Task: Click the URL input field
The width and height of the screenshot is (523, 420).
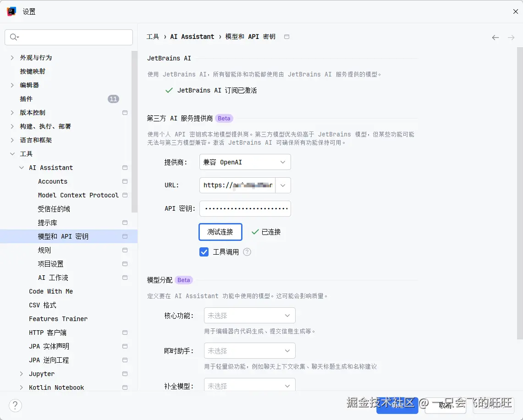Action: click(237, 185)
